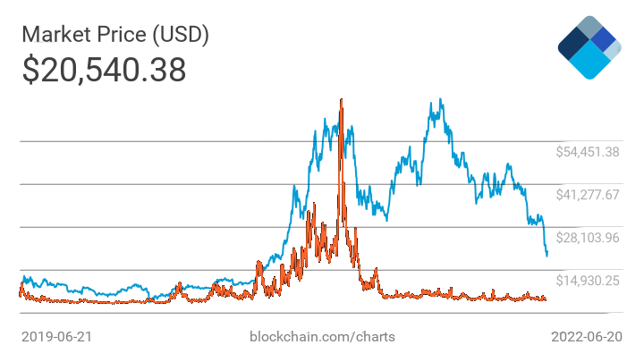Click the blue line's late-2021 highest peak
Image resolution: width=644 pixels, height=362 pixels.
coord(437,103)
